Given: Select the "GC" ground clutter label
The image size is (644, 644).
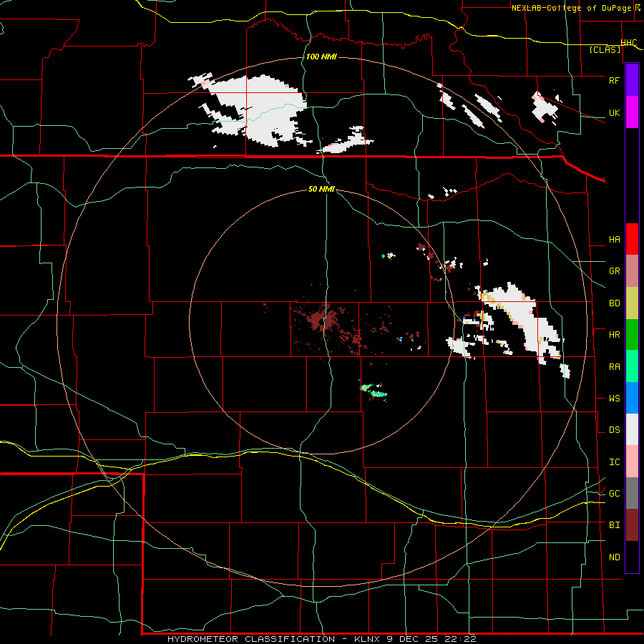Looking at the screenshot, I should pos(614,494).
